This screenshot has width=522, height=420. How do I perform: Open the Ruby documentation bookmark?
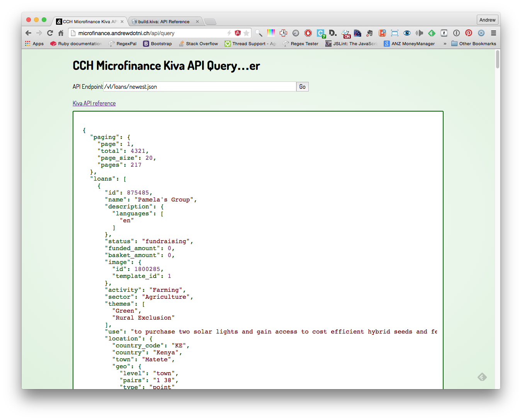coord(76,44)
